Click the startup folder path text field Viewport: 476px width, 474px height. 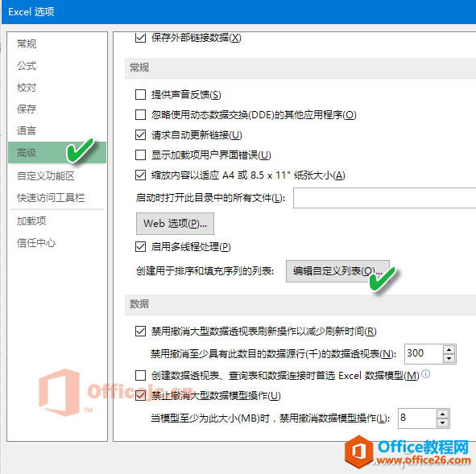point(384,198)
